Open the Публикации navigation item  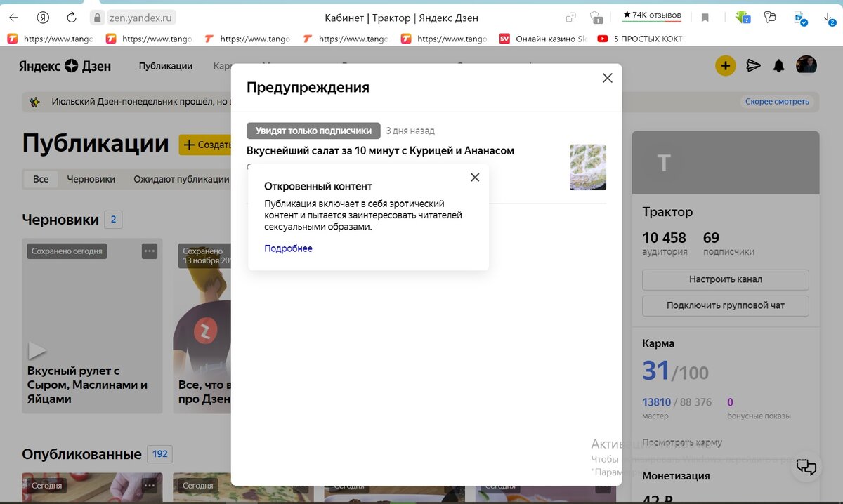pyautogui.click(x=166, y=66)
